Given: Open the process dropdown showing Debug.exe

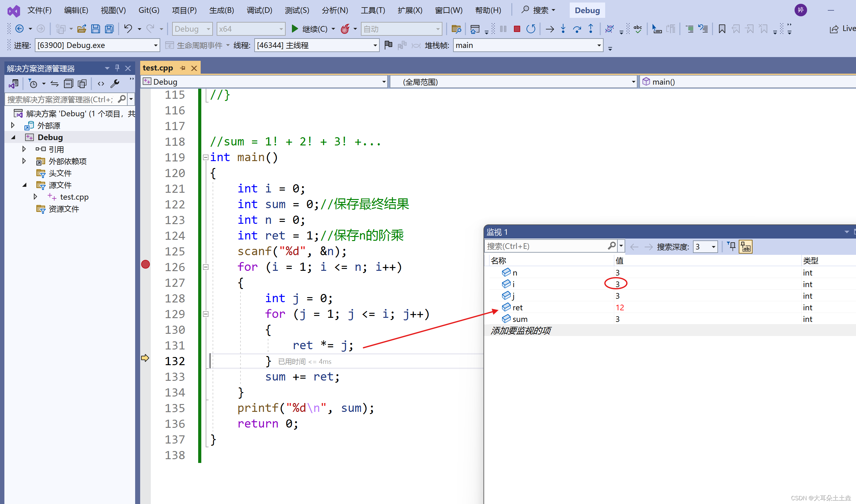Looking at the screenshot, I should pos(97,45).
